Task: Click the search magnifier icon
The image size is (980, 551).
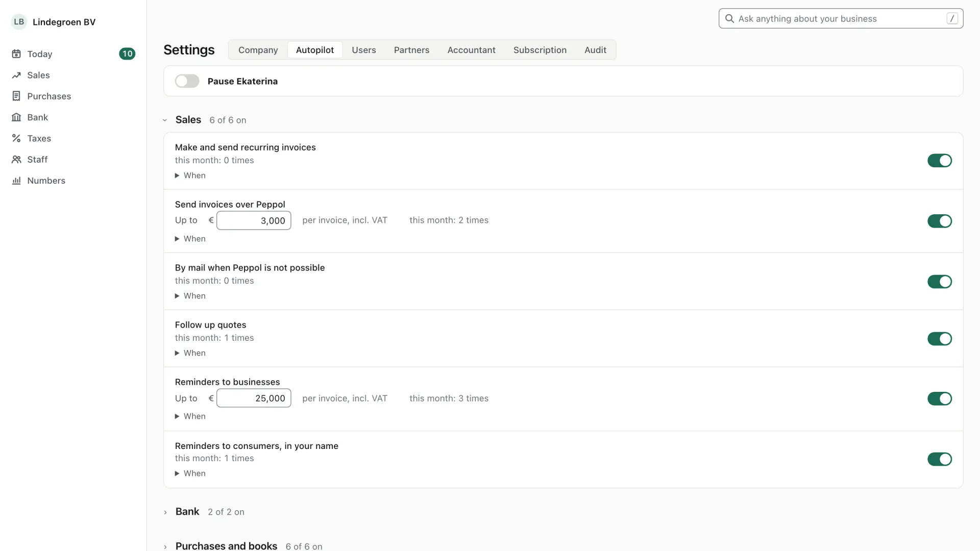Action: (x=729, y=18)
